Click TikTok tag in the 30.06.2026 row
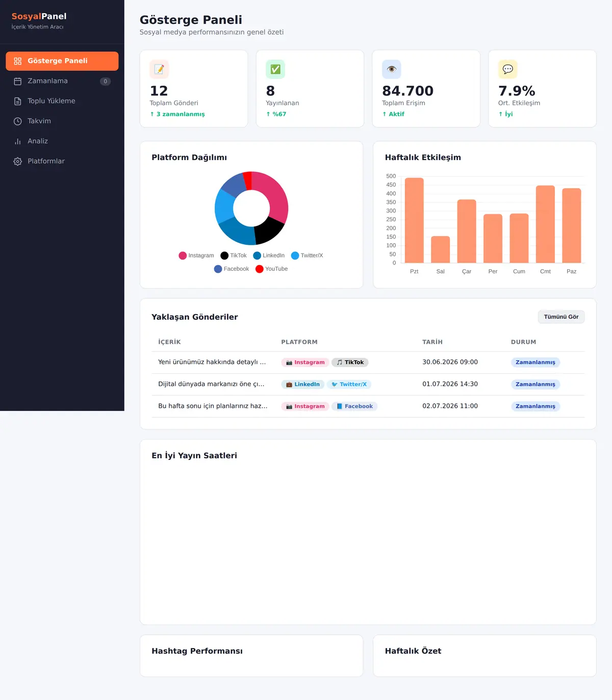Viewport: 612px width, 700px height. [350, 362]
